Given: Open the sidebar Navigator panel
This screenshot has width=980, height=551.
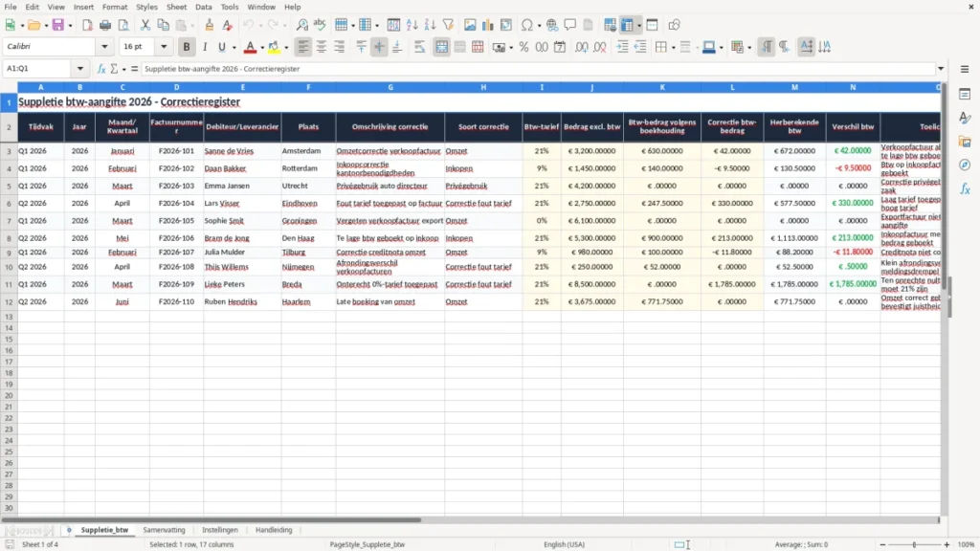Looking at the screenshot, I should click(965, 165).
